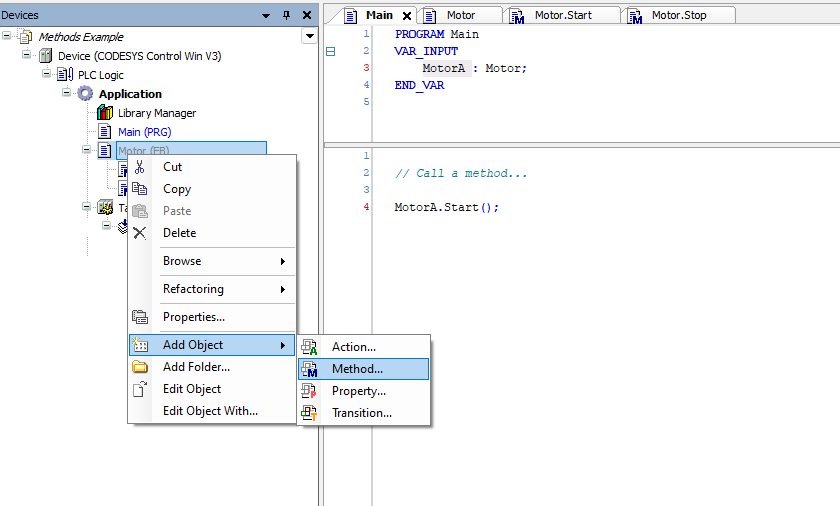This screenshot has height=506, width=840.
Task: Choose Edit Object With... entry
Action: click(212, 411)
